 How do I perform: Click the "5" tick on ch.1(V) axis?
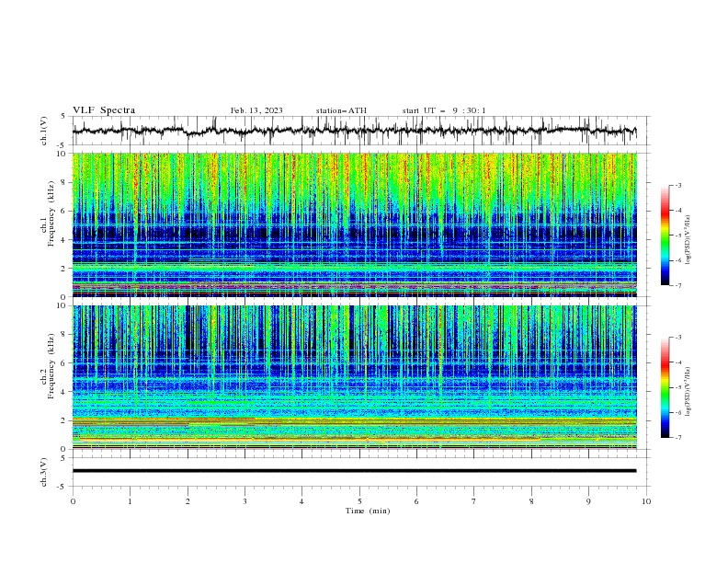63,117
